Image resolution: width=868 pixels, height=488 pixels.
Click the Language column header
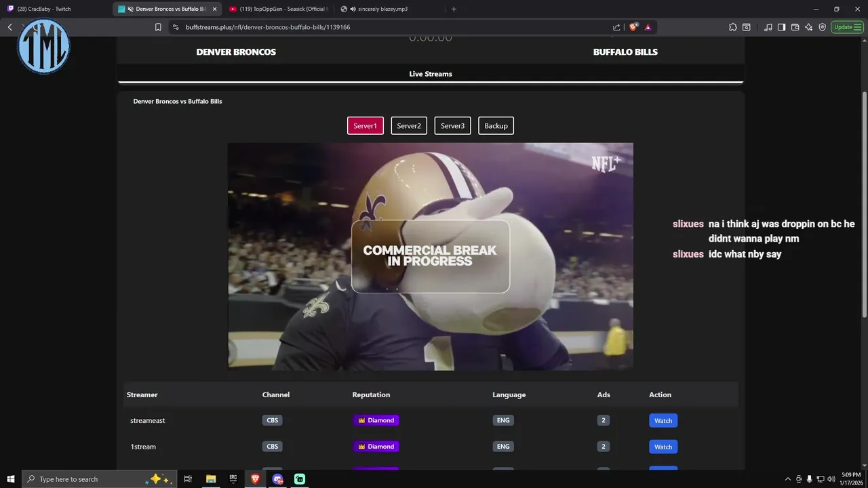(509, 394)
